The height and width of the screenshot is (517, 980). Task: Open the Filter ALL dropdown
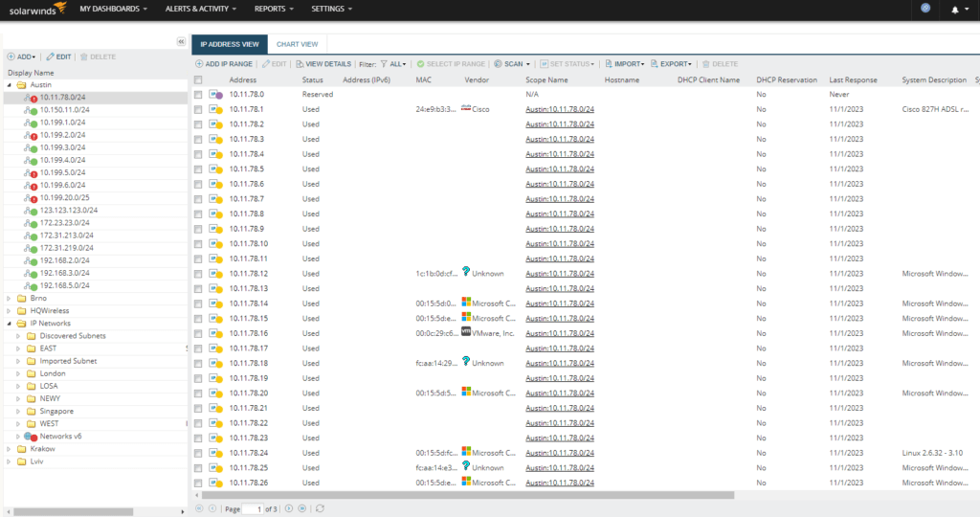coord(393,64)
